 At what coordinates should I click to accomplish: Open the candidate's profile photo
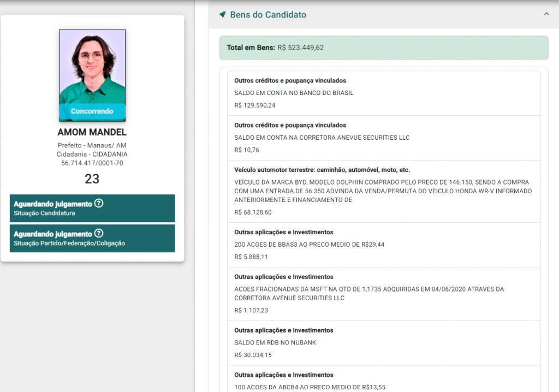click(92, 67)
